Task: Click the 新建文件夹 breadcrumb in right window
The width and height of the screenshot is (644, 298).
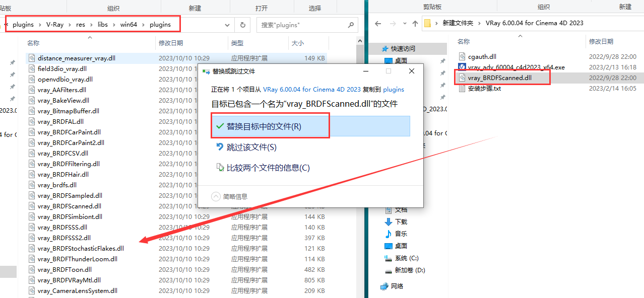Action: 458,23
